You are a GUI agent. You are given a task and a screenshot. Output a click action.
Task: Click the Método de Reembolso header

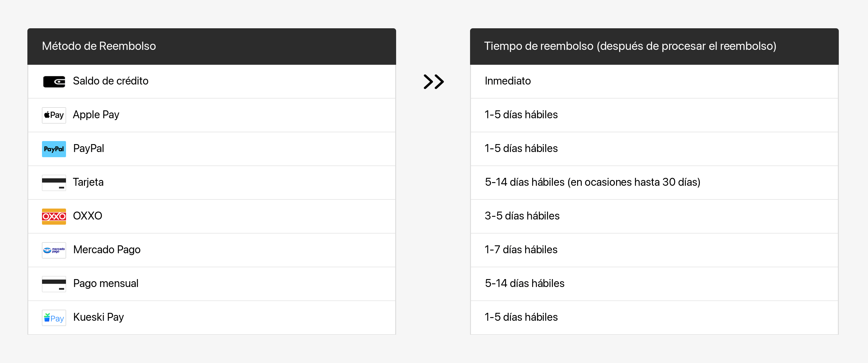99,46
